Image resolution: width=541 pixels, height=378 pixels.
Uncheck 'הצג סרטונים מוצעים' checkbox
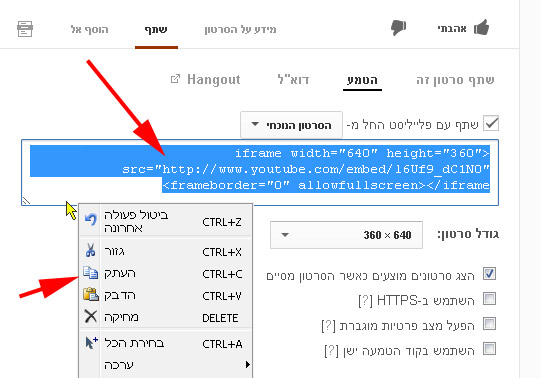pyautogui.click(x=489, y=274)
